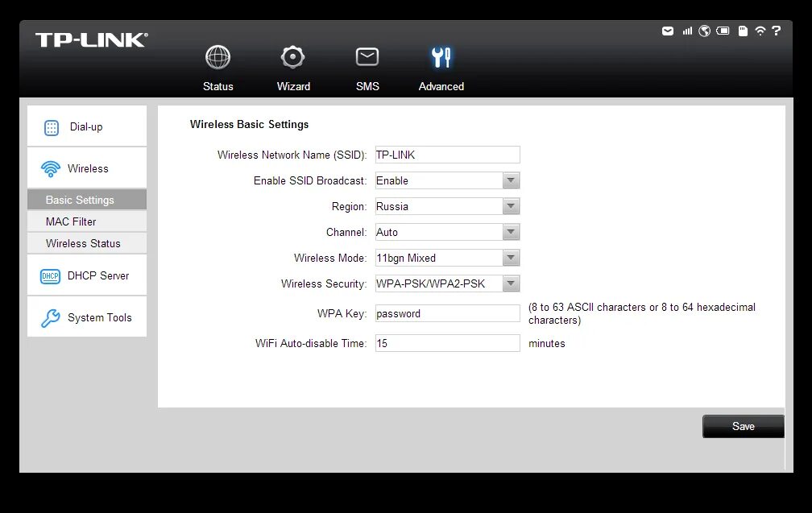The height and width of the screenshot is (513, 812).
Task: Click the 'minutes' unit label
Action: coord(547,344)
